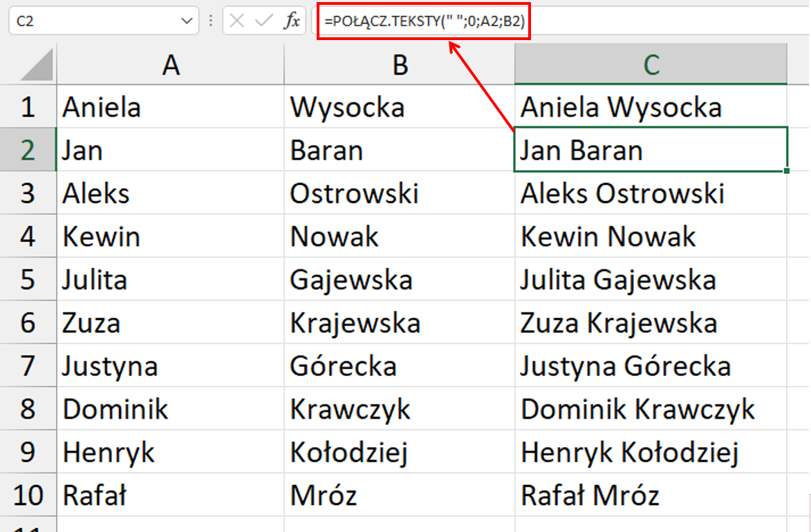
Task: Select row header 5
Action: click(28, 279)
